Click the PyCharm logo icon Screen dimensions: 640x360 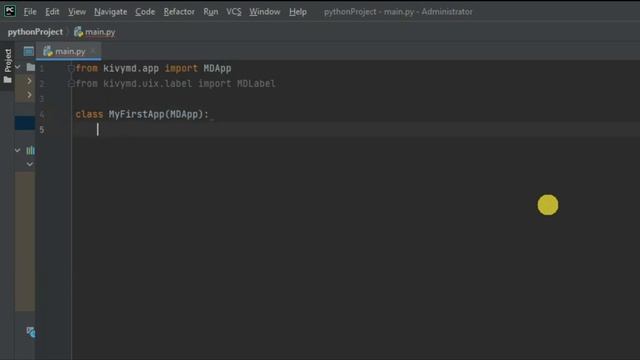10,11
